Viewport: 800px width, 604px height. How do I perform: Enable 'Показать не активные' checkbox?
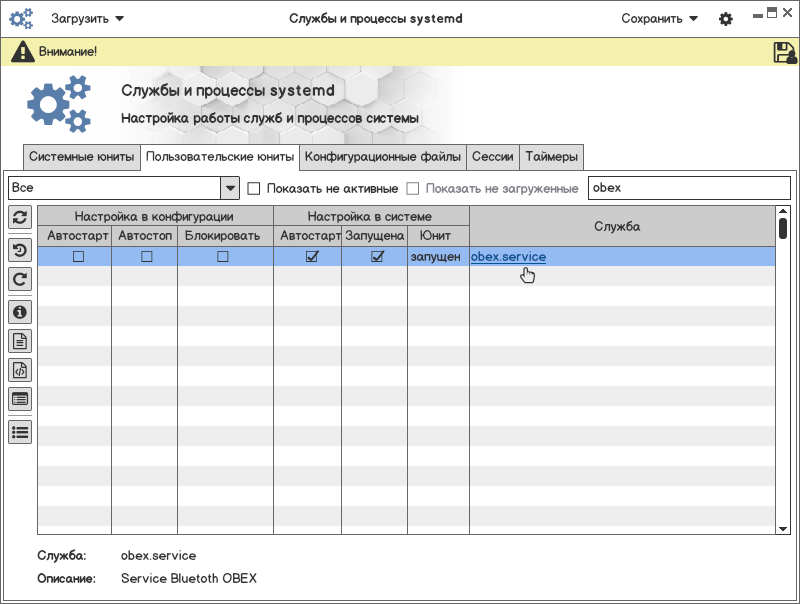[254, 189]
